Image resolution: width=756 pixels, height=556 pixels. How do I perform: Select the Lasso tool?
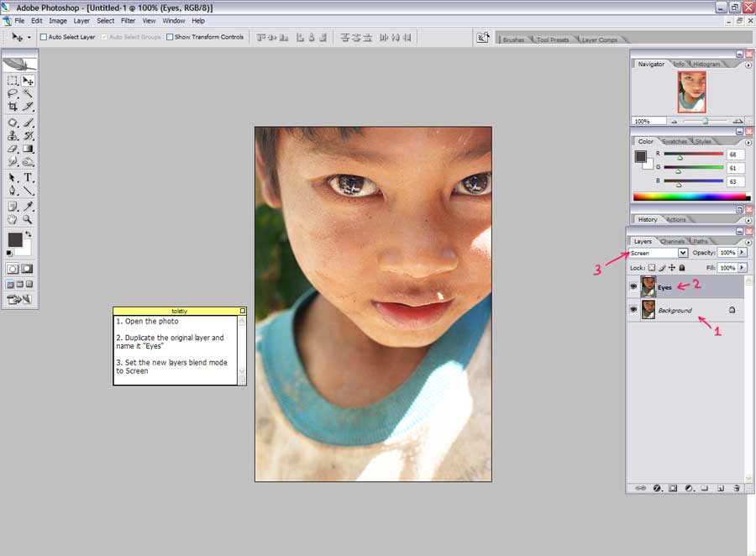tap(13, 94)
